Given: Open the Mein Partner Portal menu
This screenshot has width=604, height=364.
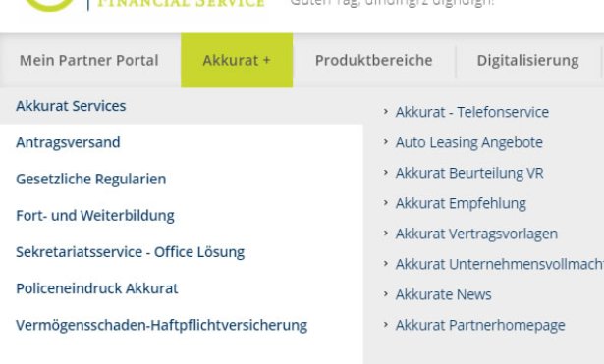Looking at the screenshot, I should (x=89, y=61).
